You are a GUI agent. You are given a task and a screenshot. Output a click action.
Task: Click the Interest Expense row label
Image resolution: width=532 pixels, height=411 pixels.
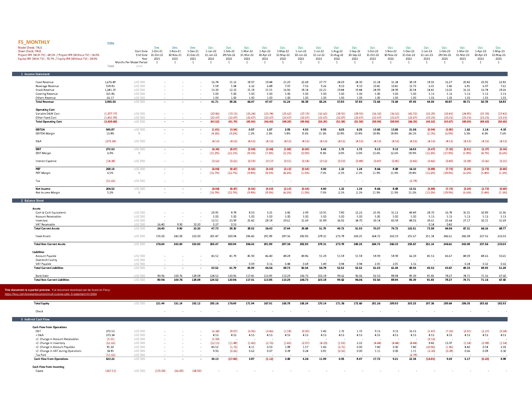tap(46, 161)
